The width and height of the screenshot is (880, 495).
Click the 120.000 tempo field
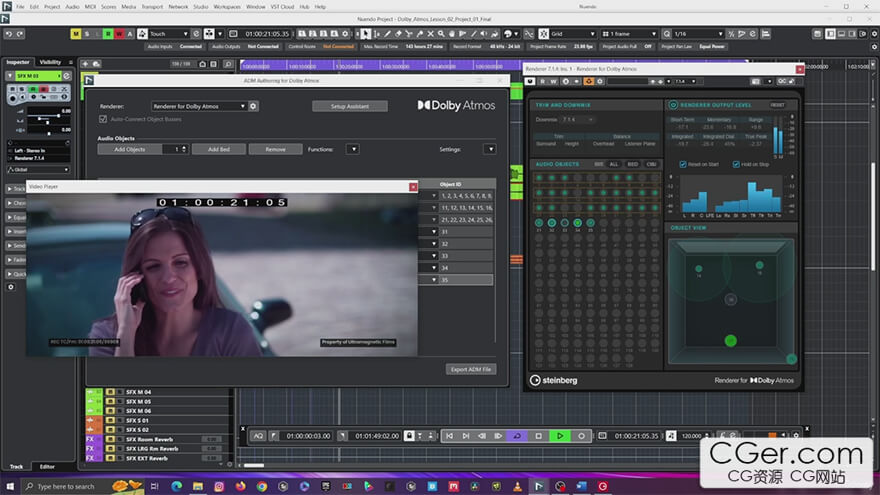pos(691,436)
